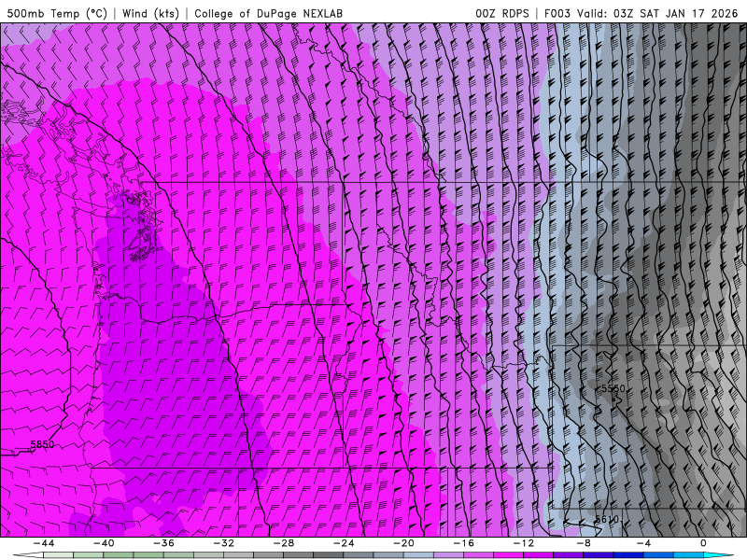
Task: Click the -28 colorbar tick label
Action: point(284,543)
